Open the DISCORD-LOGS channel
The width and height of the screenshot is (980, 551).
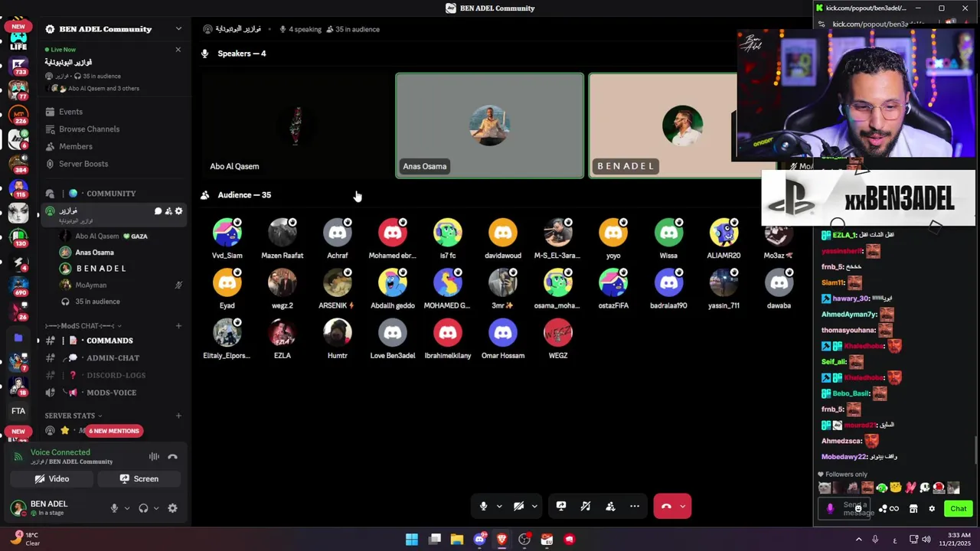pos(113,375)
